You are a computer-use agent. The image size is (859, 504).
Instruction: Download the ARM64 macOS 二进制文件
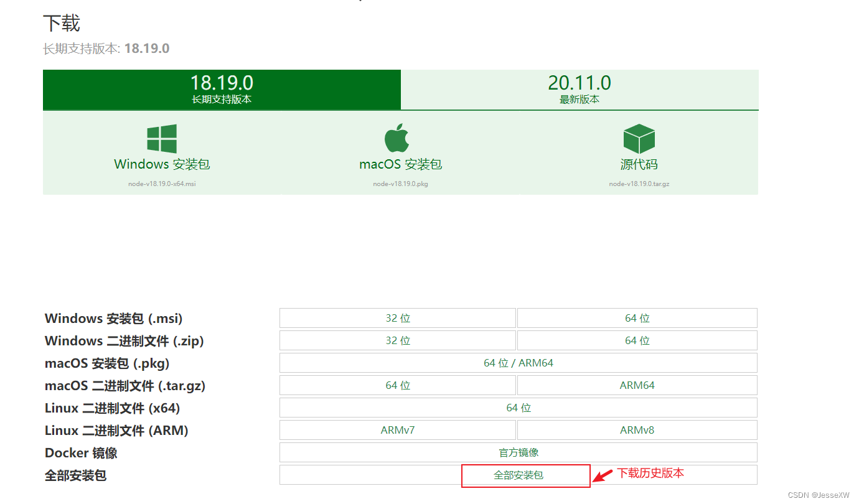637,385
